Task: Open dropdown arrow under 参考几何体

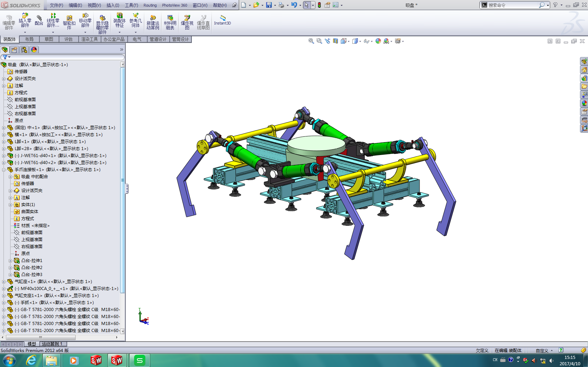Action: [136, 32]
